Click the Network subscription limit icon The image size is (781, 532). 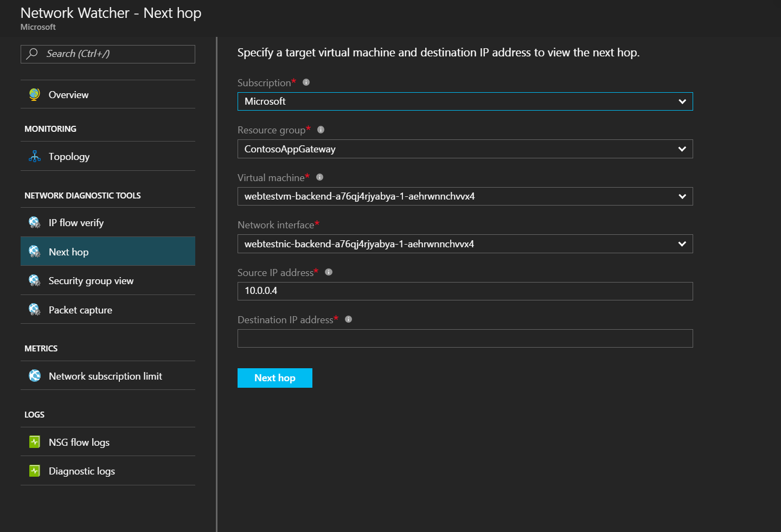pyautogui.click(x=35, y=376)
